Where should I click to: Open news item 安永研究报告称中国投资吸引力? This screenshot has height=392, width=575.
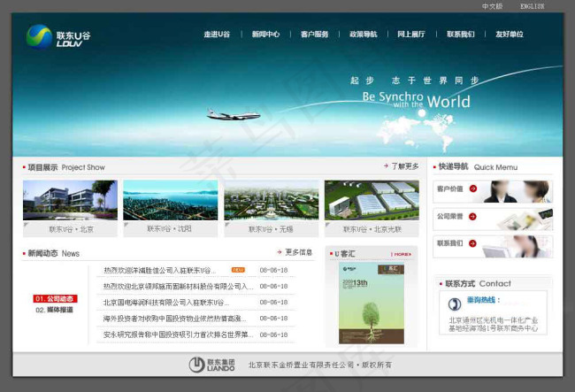coord(178,334)
